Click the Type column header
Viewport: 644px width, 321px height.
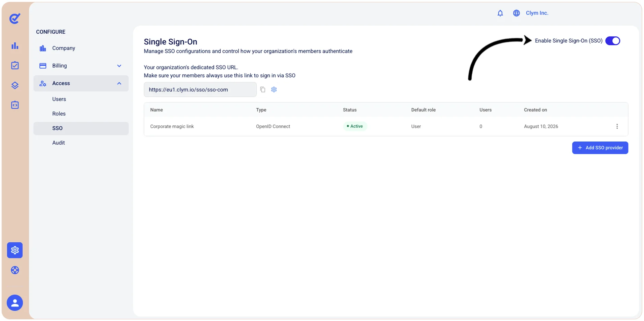pos(261,110)
